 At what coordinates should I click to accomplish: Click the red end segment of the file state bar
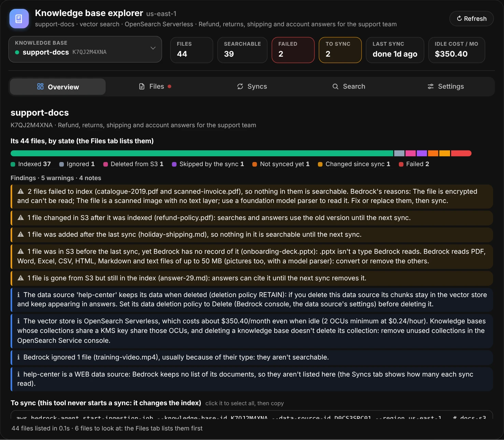461,153
